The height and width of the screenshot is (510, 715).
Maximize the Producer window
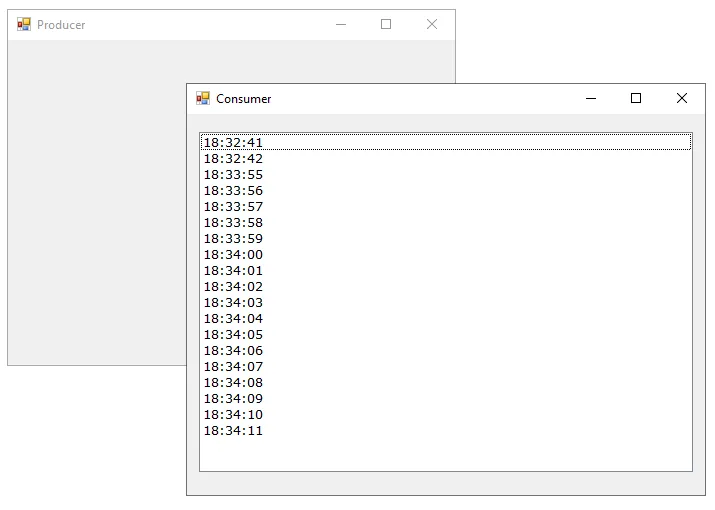pos(386,25)
